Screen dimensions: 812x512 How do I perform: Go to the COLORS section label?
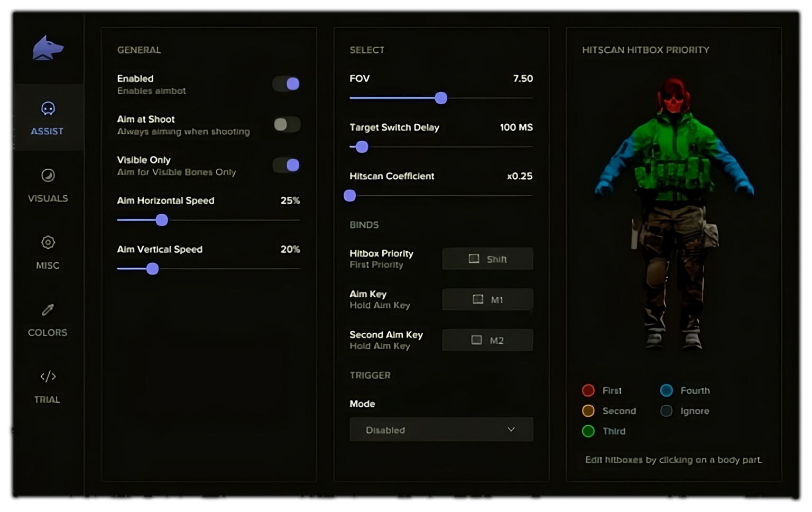[48, 332]
